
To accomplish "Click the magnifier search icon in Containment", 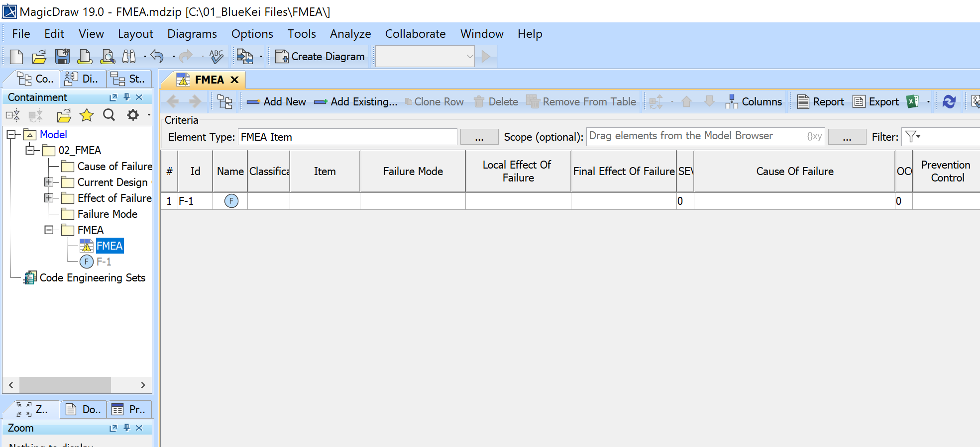I will [x=109, y=115].
